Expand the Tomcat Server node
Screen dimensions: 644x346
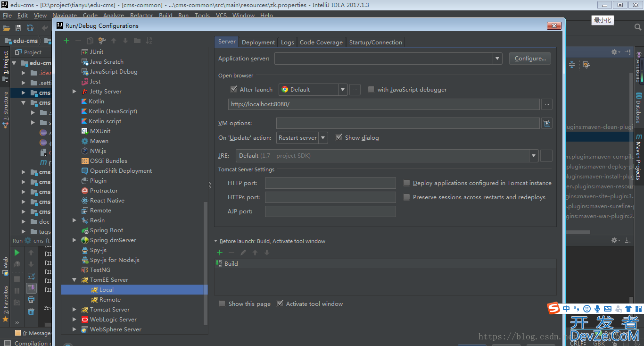click(74, 310)
